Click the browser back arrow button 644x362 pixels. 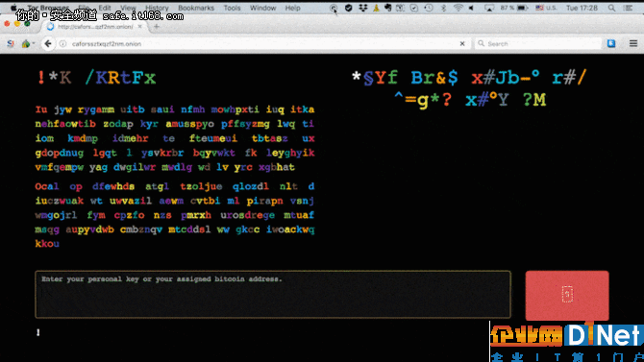point(48,43)
